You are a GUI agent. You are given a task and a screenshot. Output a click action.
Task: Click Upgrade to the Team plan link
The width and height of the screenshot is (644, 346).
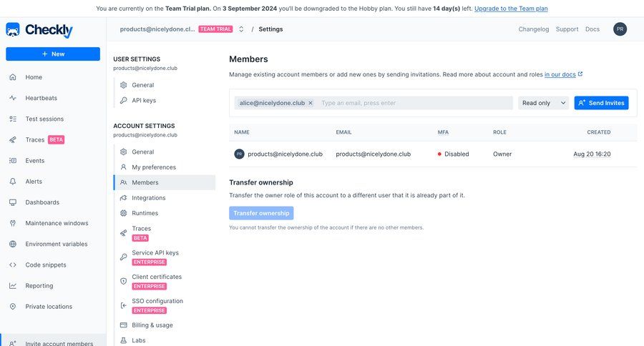[x=511, y=8]
